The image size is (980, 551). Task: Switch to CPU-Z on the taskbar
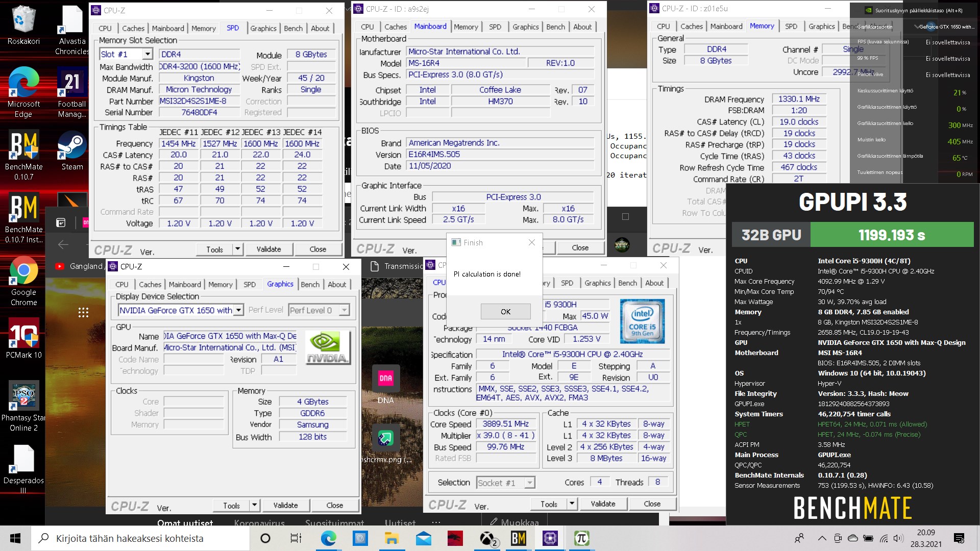pos(550,538)
